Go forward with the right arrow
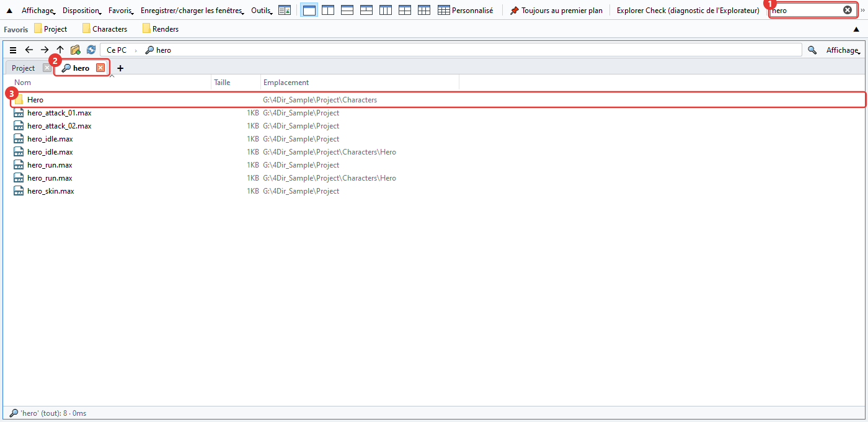This screenshot has width=868, height=422. click(45, 50)
